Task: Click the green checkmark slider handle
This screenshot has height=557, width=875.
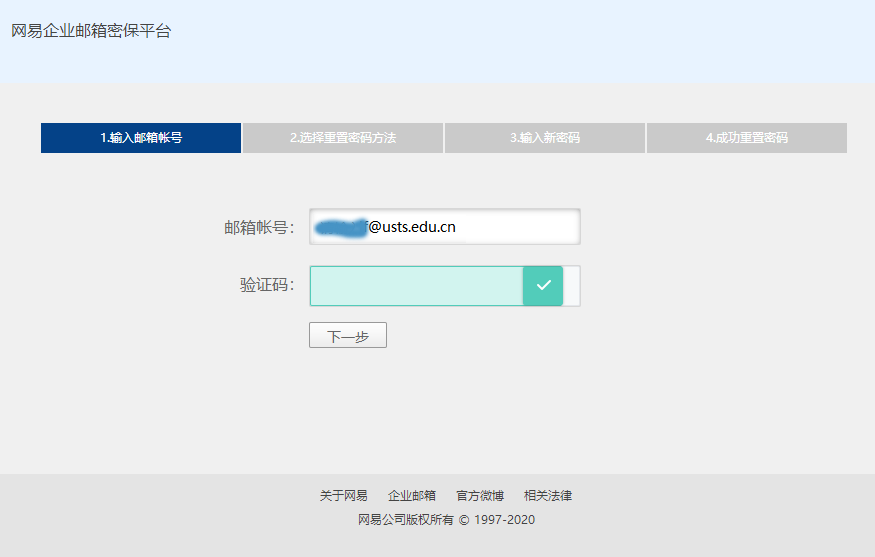Action: click(x=543, y=286)
